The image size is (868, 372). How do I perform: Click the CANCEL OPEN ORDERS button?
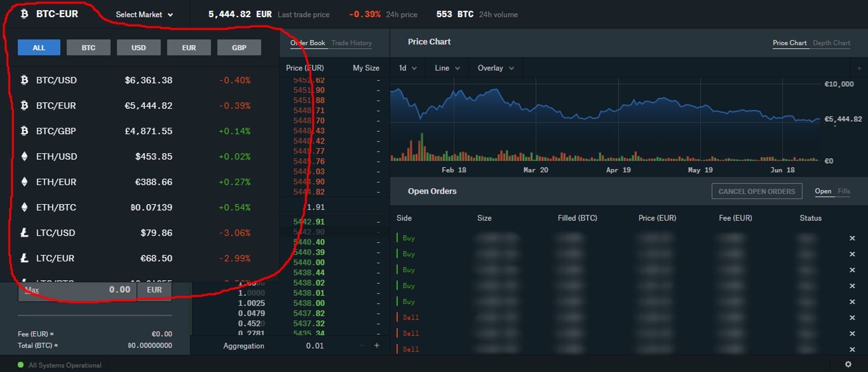point(757,191)
